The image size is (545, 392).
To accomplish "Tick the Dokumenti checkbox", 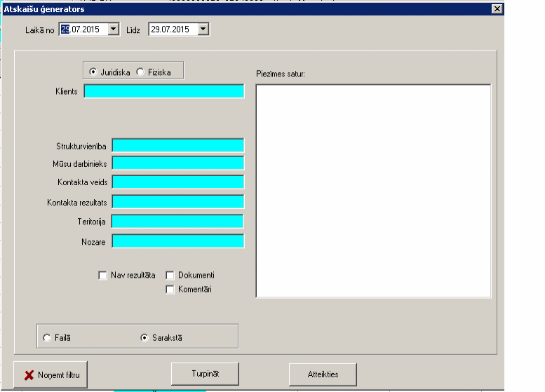I will [170, 275].
